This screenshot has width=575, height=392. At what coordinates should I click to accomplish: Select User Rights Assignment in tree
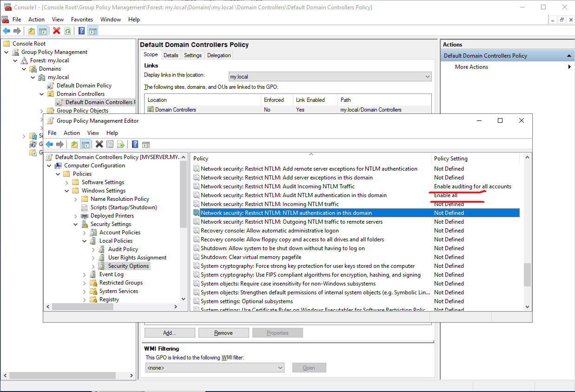click(137, 258)
